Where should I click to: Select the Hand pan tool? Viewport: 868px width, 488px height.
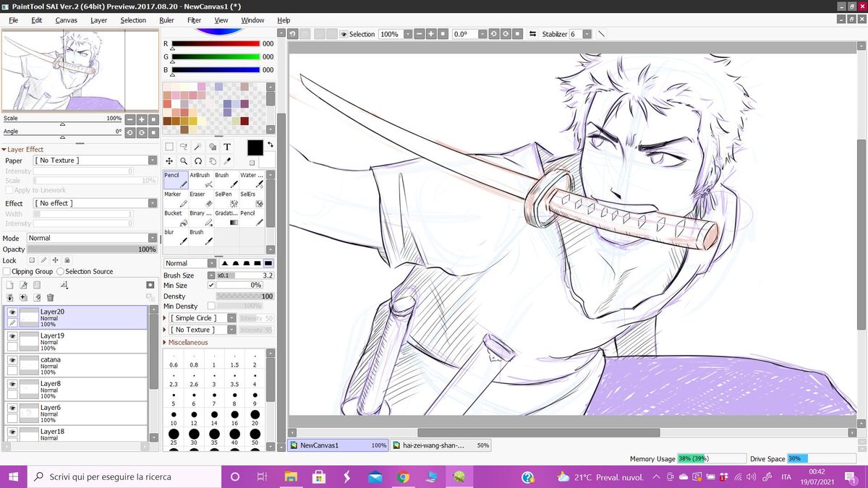coord(212,161)
